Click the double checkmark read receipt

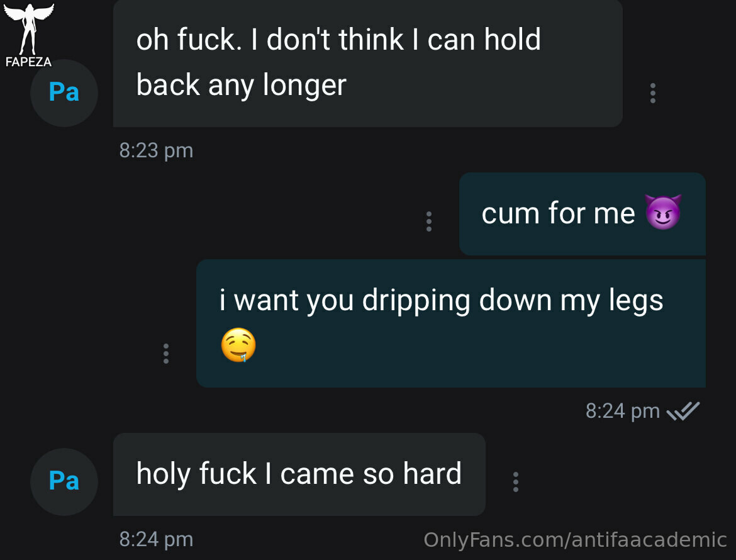pos(683,412)
